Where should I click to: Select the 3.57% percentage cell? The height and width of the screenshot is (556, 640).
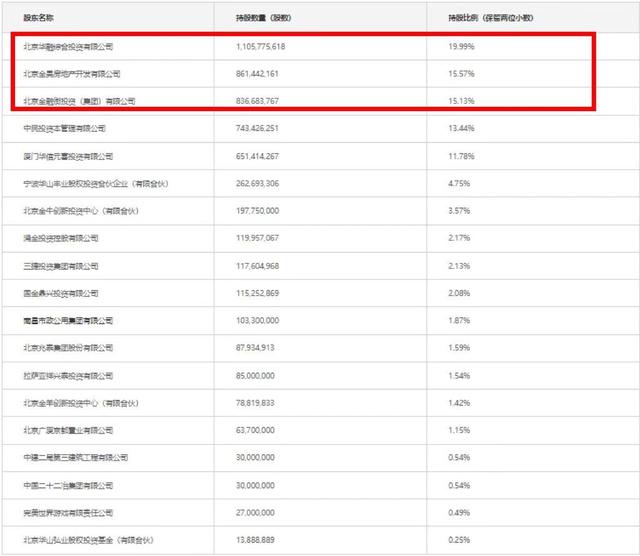(x=459, y=211)
